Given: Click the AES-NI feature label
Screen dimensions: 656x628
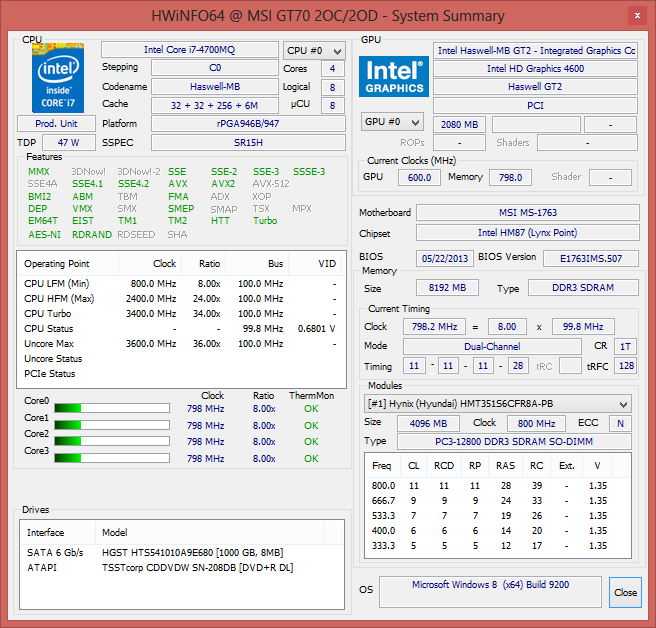Looking at the screenshot, I should click(x=44, y=235).
